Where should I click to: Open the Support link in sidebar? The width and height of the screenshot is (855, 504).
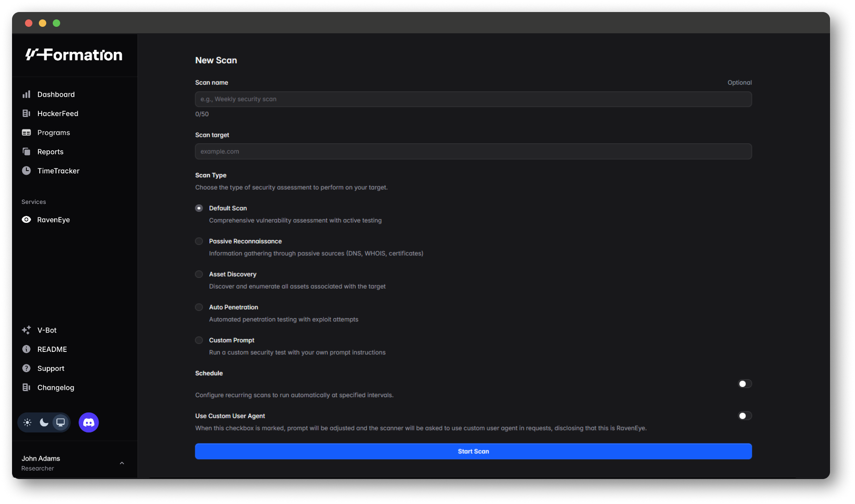(51, 369)
